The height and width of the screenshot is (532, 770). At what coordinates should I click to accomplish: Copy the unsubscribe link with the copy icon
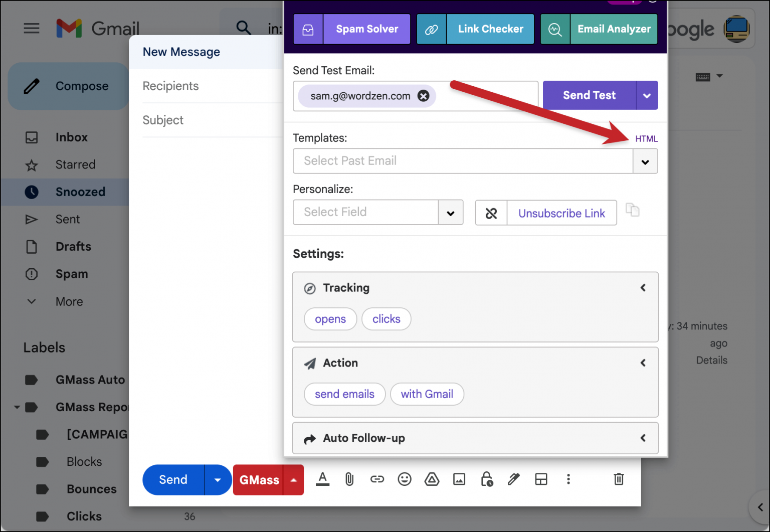[x=632, y=210]
